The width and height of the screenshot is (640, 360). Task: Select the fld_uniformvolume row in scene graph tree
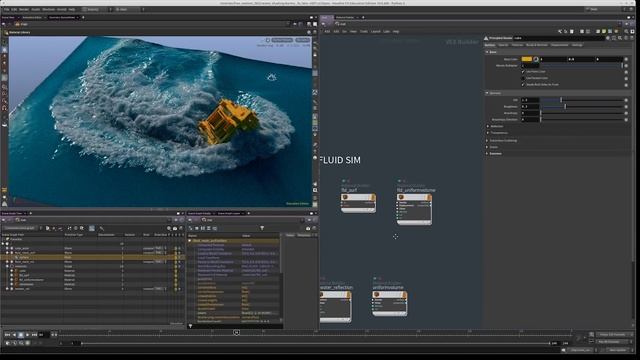pos(92,280)
